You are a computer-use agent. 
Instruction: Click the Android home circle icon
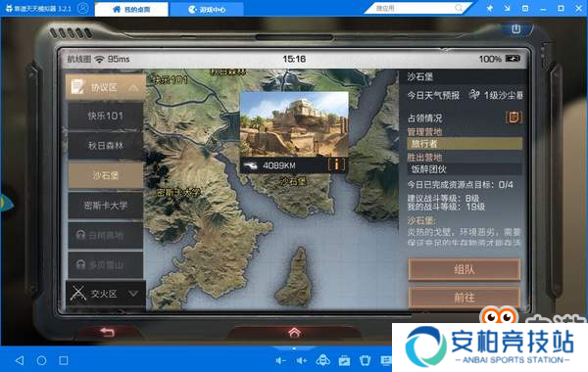tap(41, 360)
